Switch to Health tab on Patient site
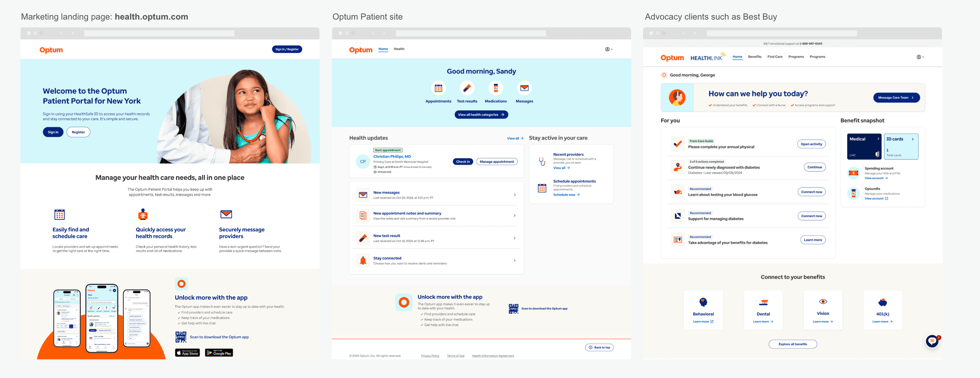This screenshot has height=378, width=980. pyautogui.click(x=399, y=49)
